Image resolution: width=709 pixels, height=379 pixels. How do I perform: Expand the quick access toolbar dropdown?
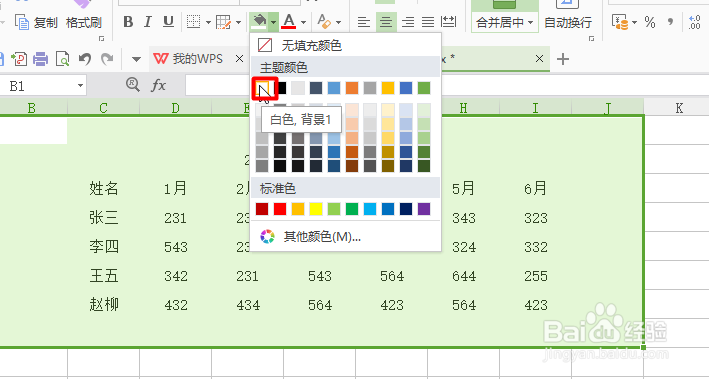click(136, 59)
